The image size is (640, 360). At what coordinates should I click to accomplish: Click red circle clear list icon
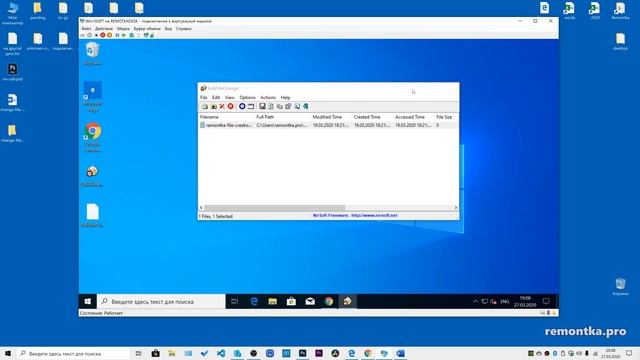[231, 107]
